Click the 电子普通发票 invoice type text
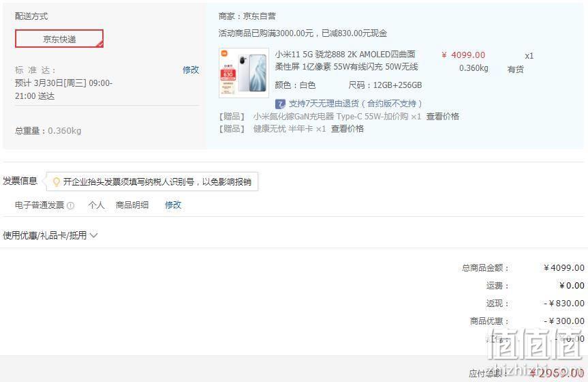 click(x=40, y=205)
